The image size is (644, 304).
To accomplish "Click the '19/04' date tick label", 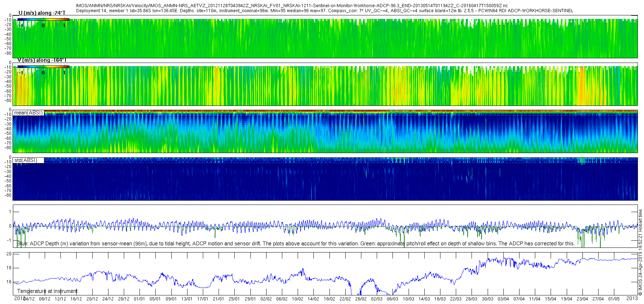I will pos(566,299).
